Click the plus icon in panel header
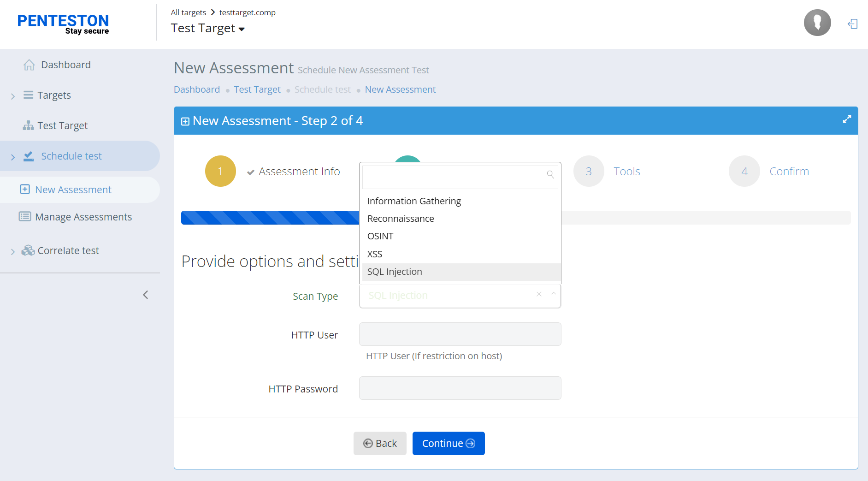 pyautogui.click(x=185, y=121)
